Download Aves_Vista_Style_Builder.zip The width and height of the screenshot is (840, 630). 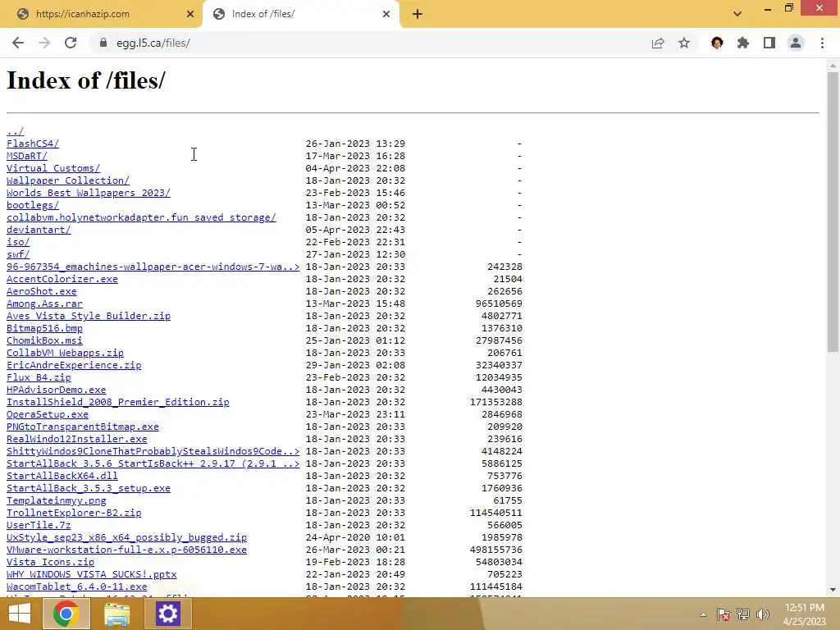tap(89, 316)
